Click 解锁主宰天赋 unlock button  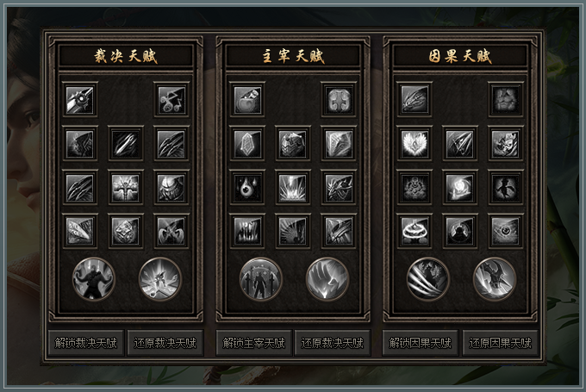pyautogui.click(x=253, y=343)
